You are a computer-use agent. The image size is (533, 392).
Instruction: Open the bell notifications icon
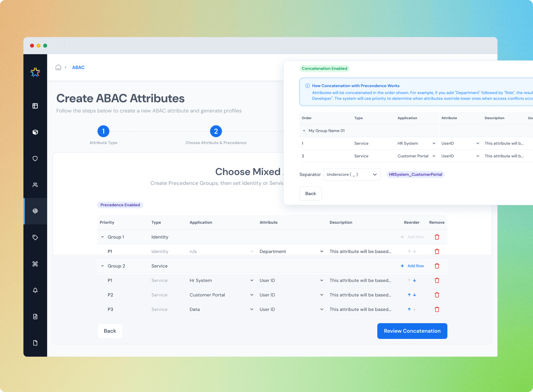point(35,290)
